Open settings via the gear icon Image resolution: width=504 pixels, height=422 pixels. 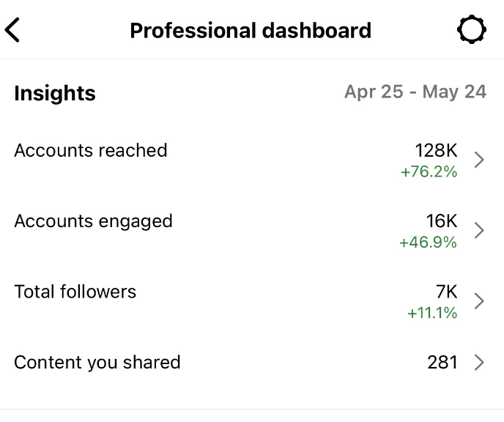tap(471, 30)
